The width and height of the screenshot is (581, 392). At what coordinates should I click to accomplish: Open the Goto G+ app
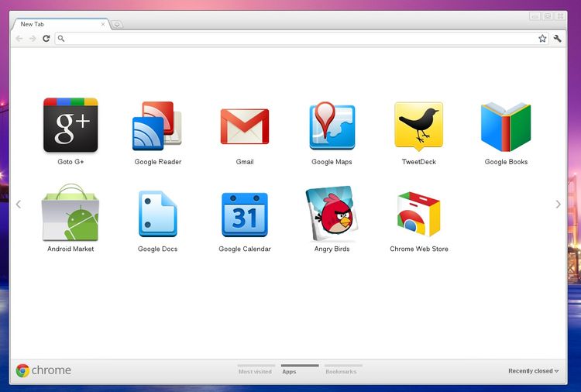coord(70,126)
